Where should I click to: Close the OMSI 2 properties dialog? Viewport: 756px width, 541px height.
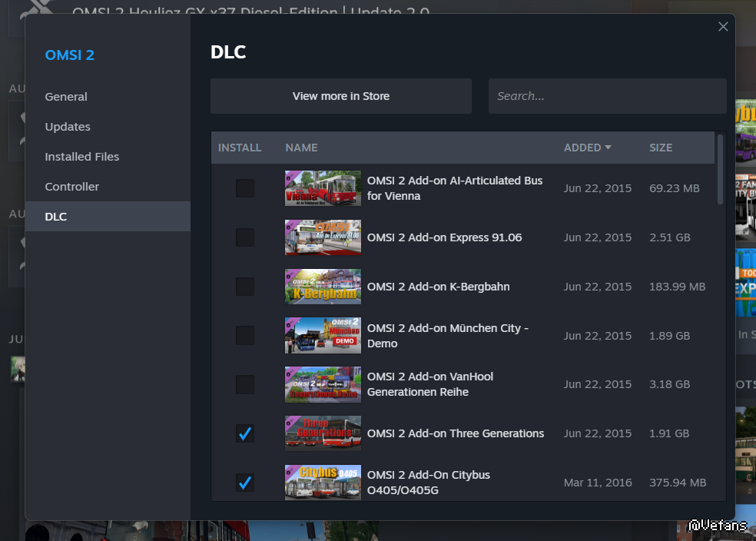coord(723,27)
